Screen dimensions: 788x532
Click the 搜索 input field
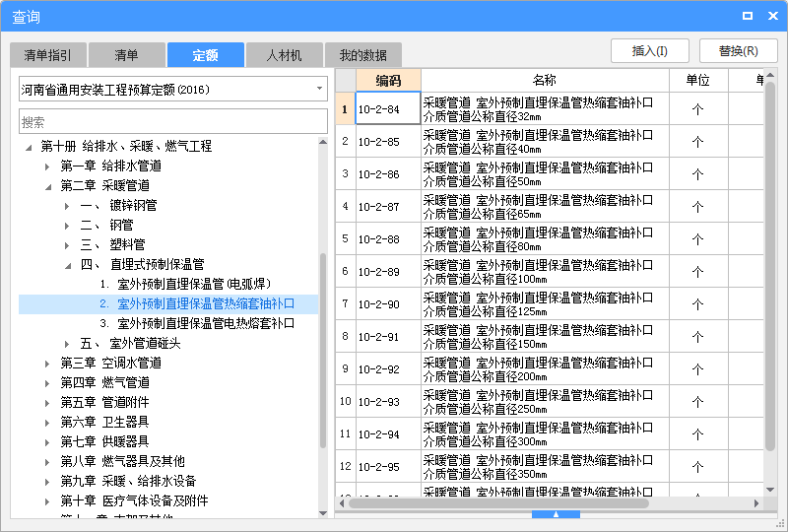(x=173, y=122)
